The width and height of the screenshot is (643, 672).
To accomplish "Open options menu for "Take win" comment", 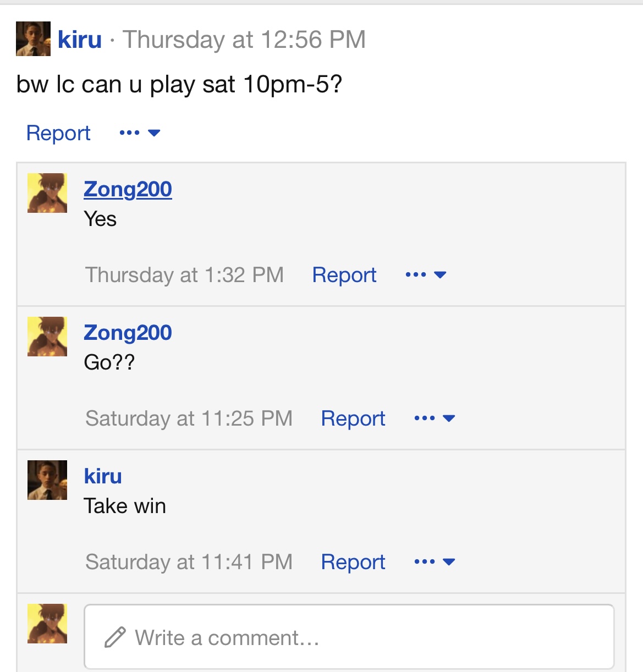I will pos(435,562).
